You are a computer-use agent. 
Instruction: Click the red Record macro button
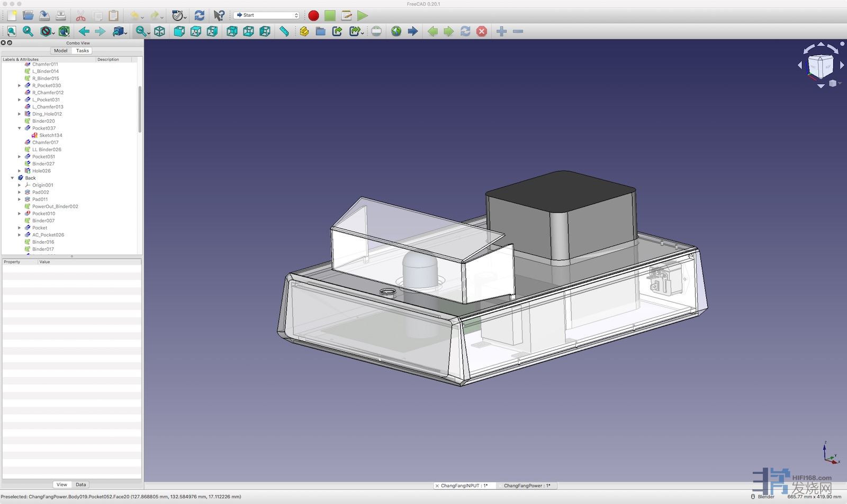pos(313,16)
